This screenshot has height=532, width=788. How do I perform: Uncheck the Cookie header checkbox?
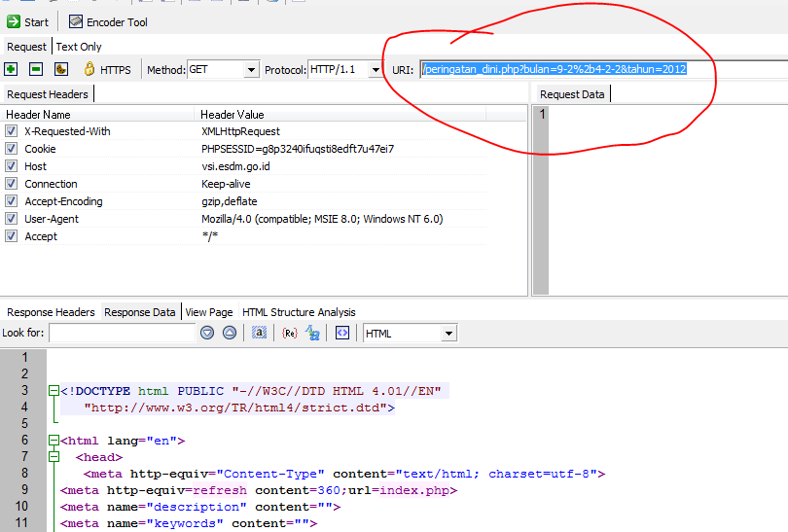(x=11, y=149)
